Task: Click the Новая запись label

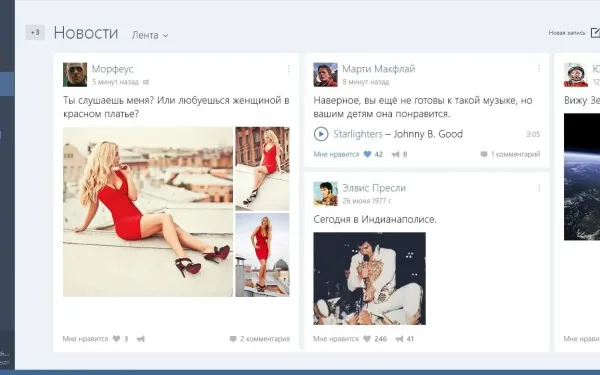Action: point(567,33)
